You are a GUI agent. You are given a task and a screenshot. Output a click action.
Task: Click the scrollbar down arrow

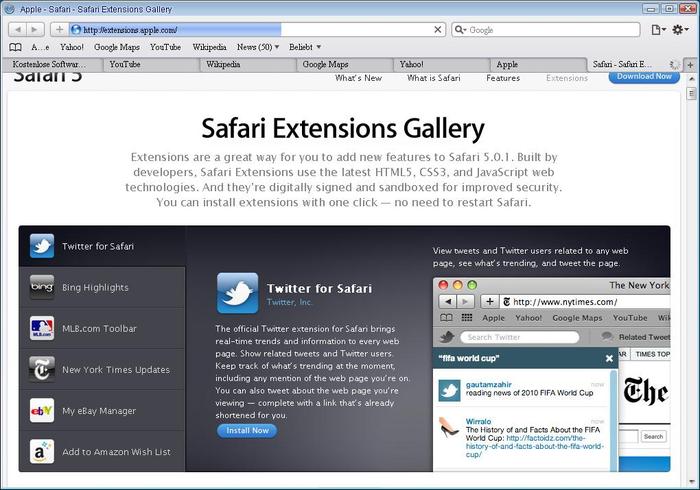point(692,482)
